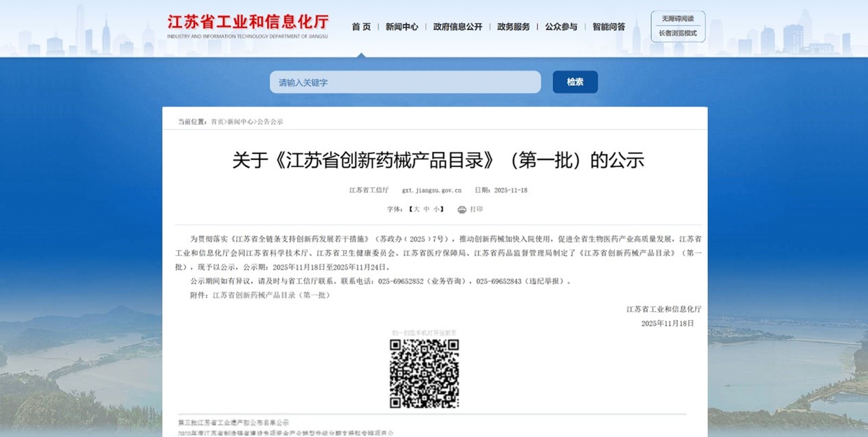868x437 pixels.
Task: Select 政务服务 in the navigation bar
Action: tap(513, 27)
